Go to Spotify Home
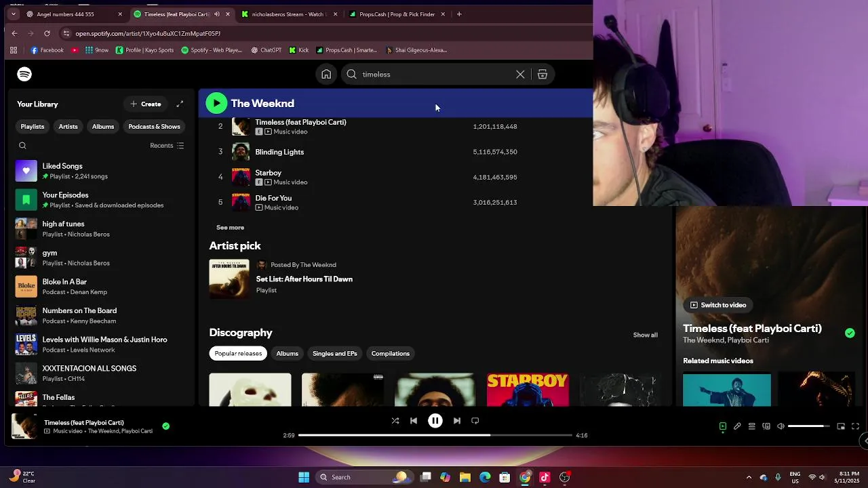The width and height of the screenshot is (868, 488). coord(326,75)
